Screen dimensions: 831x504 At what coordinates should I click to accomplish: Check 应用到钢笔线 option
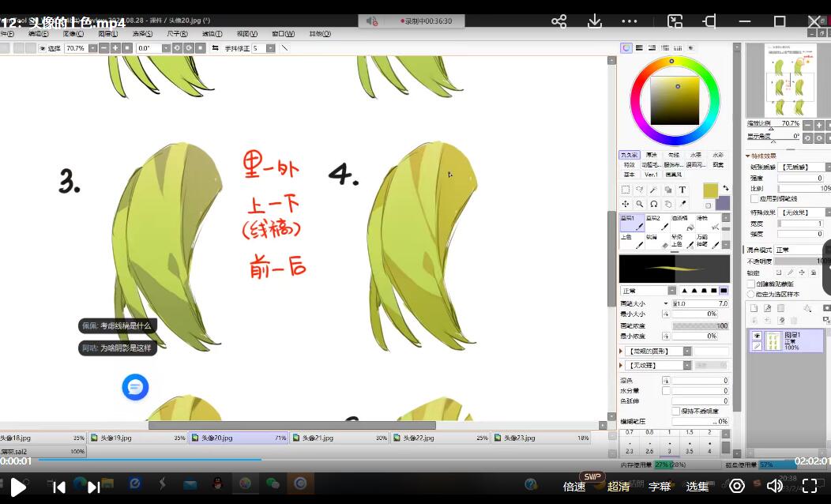point(754,199)
